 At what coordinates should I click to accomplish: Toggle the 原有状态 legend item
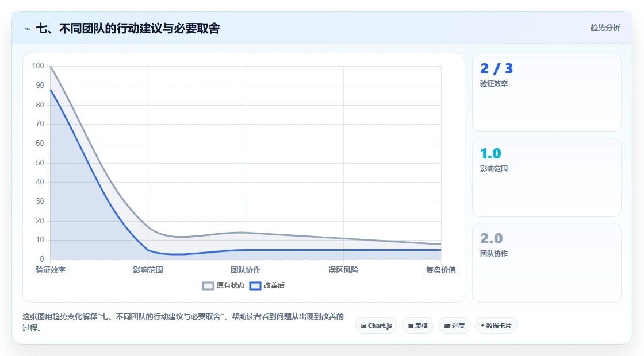point(223,285)
